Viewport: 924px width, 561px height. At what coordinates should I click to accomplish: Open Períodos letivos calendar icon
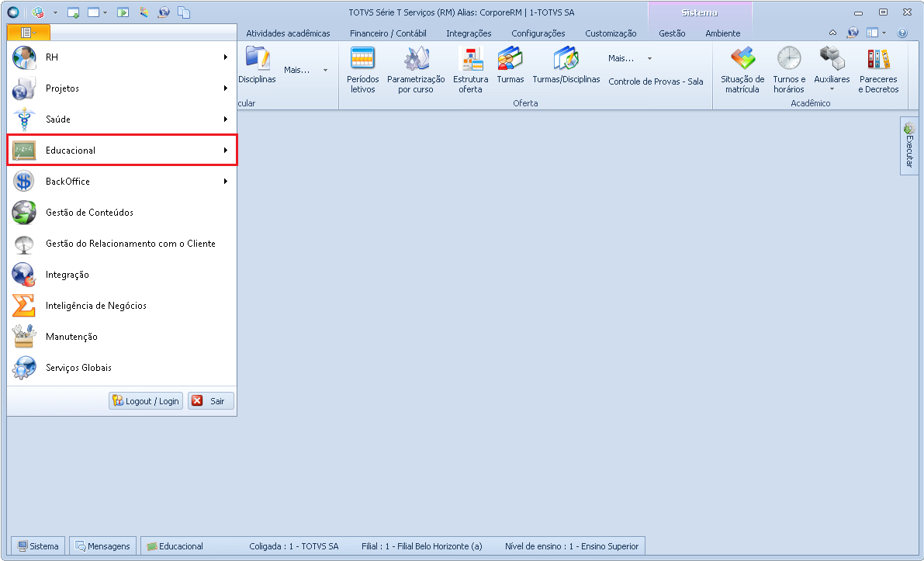(362, 58)
